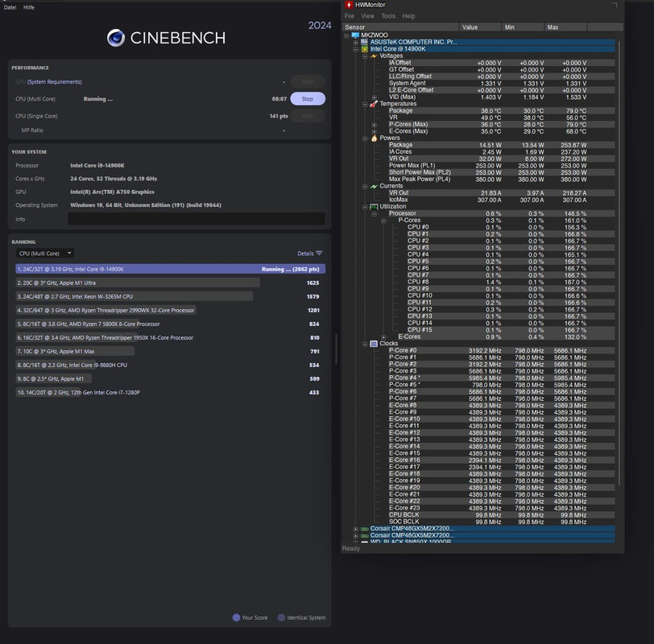Click the Utilization chip icon

[374, 206]
